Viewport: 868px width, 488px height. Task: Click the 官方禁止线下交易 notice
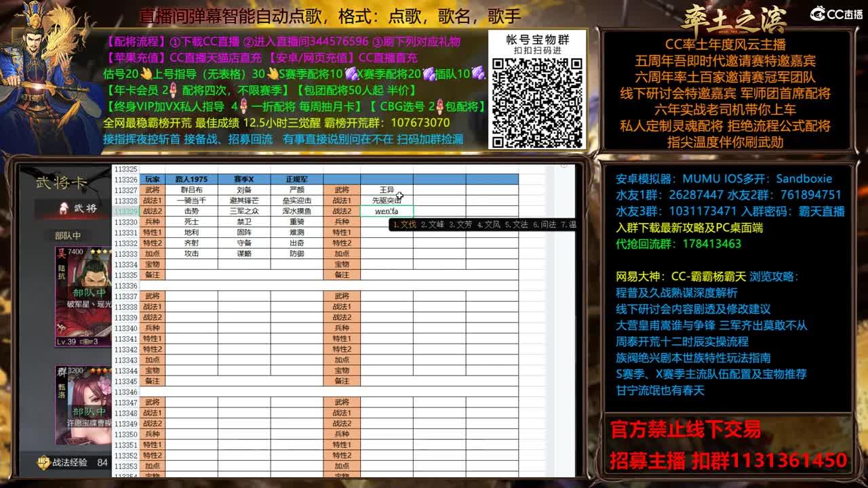(x=686, y=430)
